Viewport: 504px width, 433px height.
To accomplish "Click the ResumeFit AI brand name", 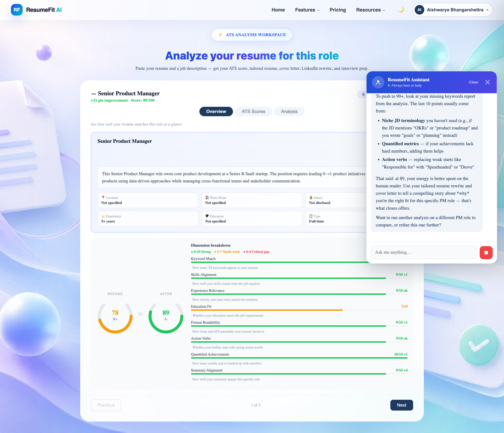I will click(44, 10).
